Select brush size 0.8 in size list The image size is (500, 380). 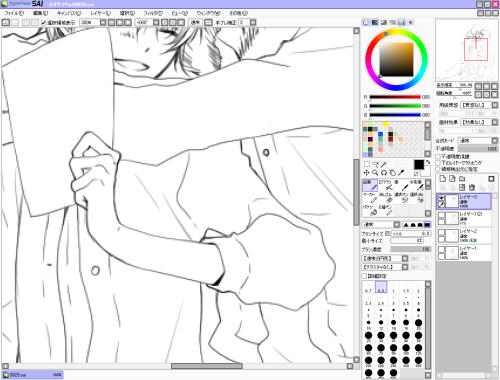381,287
